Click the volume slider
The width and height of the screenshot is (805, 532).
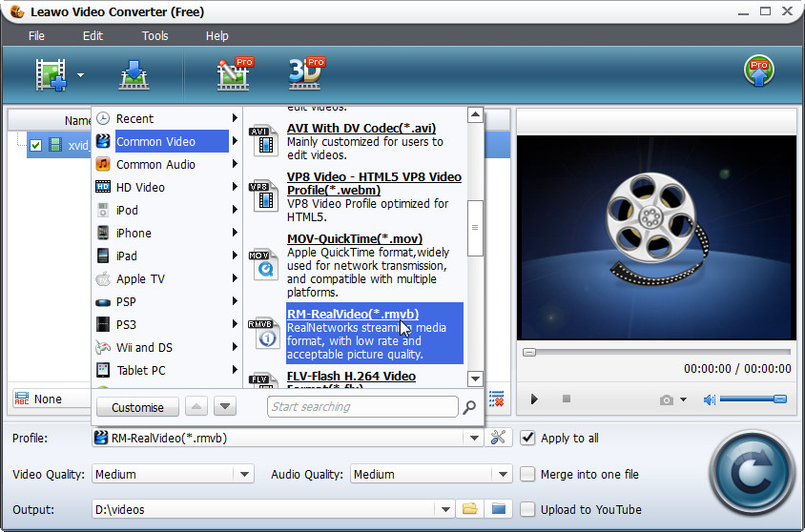click(753, 399)
